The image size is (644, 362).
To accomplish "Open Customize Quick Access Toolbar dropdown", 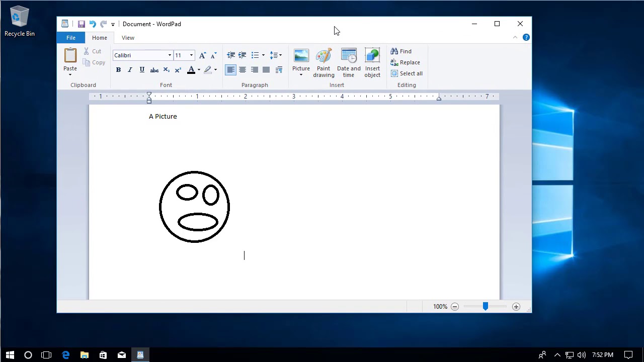I will click(x=113, y=24).
